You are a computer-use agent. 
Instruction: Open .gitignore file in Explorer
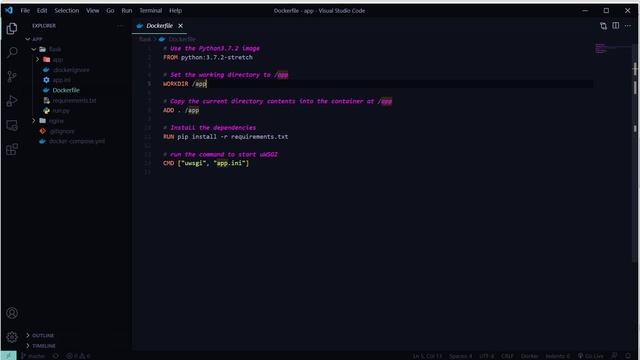click(x=62, y=131)
